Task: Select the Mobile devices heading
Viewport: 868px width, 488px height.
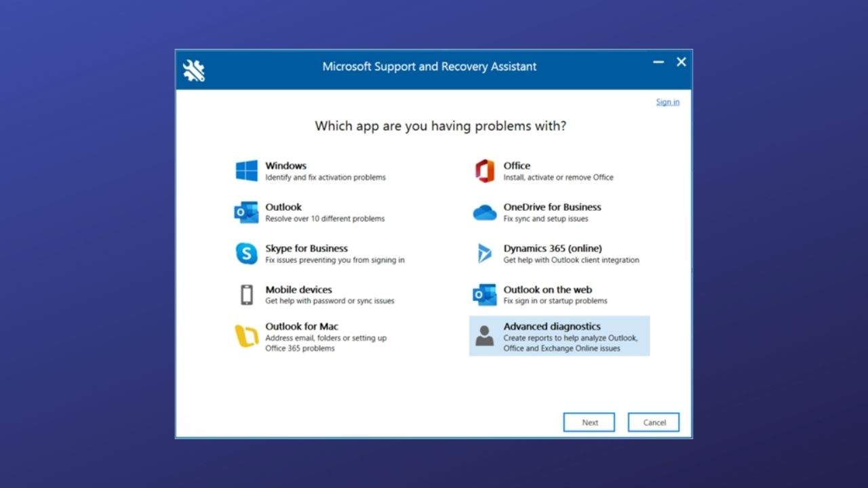Action: (x=298, y=289)
